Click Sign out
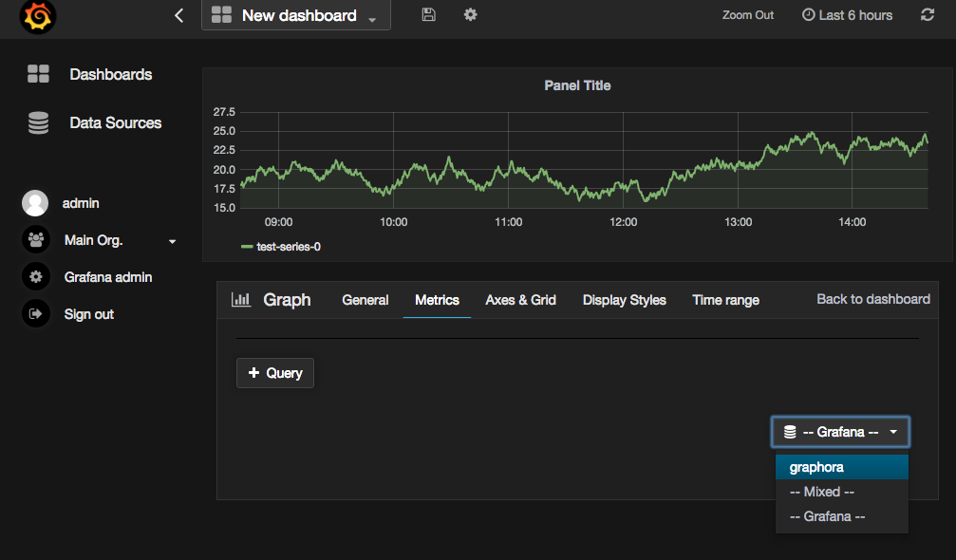 [x=89, y=314]
